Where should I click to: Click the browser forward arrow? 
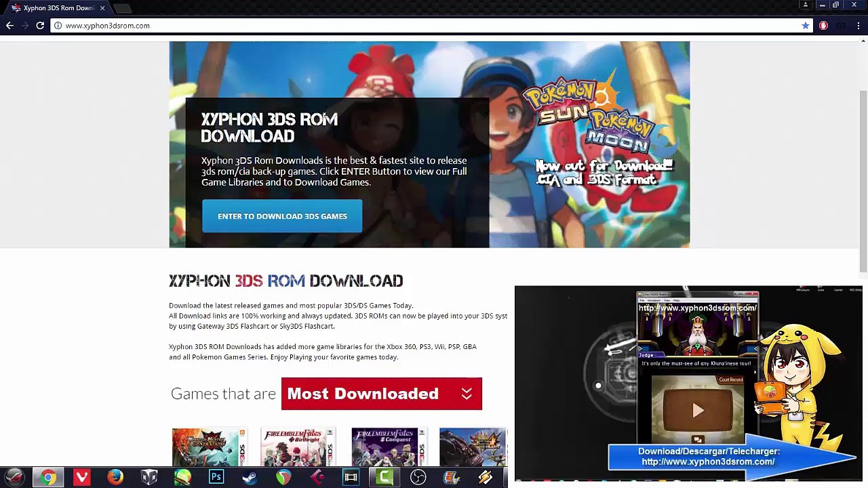tap(25, 26)
